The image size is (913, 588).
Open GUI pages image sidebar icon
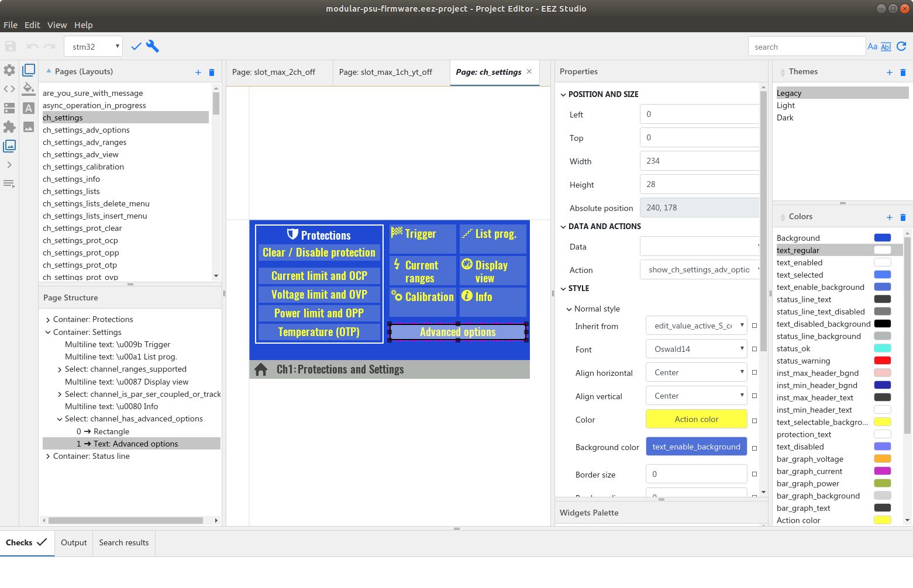coord(9,146)
